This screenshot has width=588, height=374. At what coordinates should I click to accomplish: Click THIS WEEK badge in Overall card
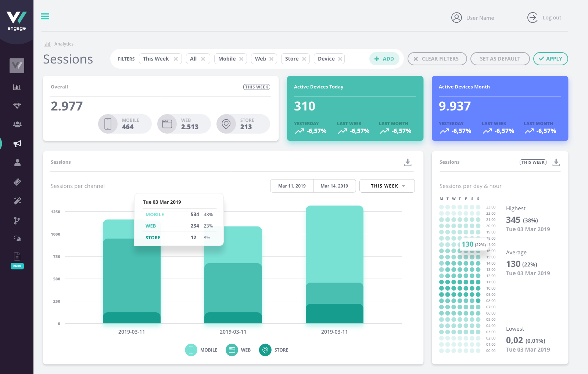[x=257, y=87]
